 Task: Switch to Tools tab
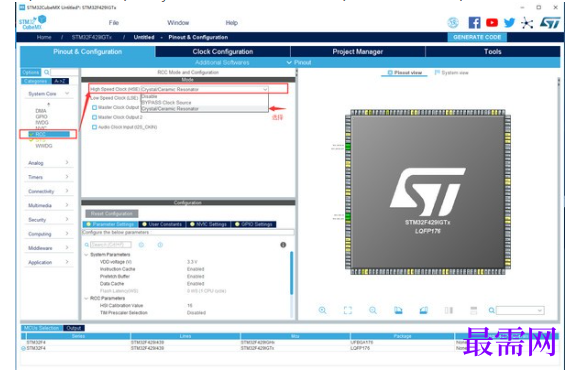(492, 52)
